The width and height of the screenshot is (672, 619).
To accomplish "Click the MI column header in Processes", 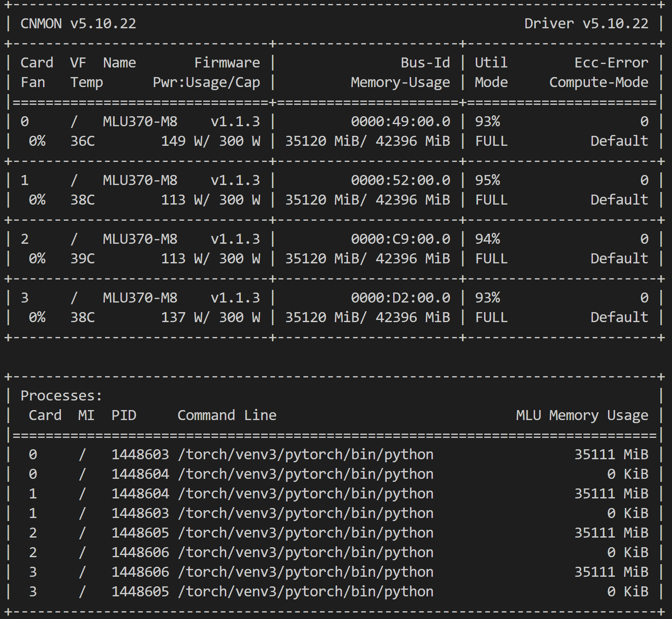I will [87, 415].
